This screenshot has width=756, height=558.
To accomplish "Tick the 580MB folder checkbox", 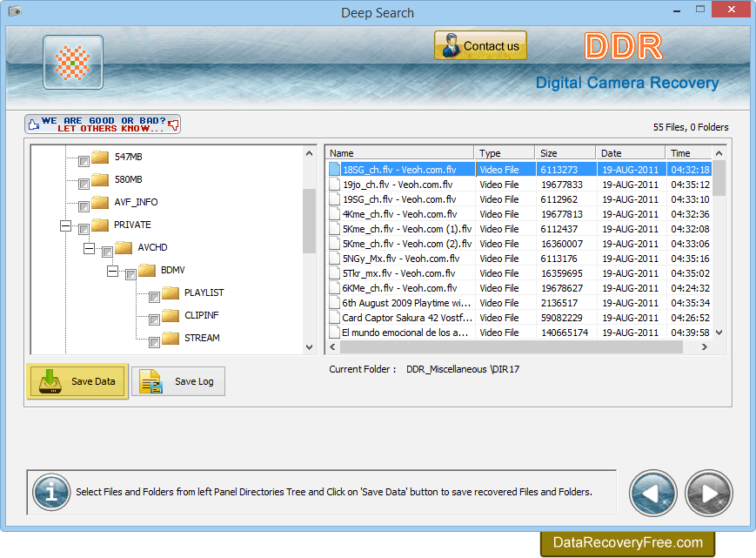I will 84,184.
